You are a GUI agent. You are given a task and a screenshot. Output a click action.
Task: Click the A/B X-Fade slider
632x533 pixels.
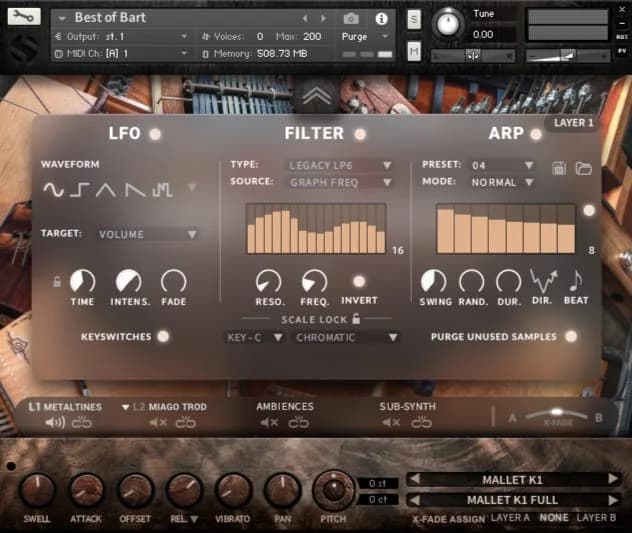[x=557, y=414]
